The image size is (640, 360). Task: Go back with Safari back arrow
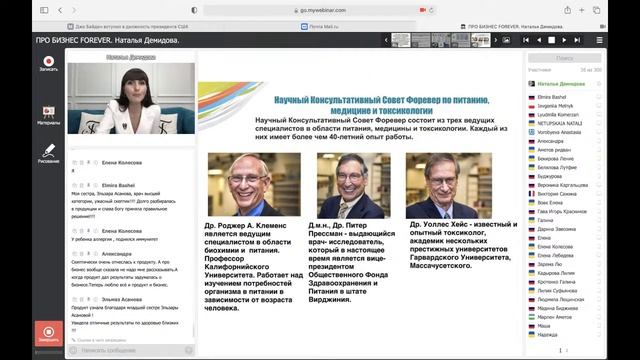pyautogui.click(x=60, y=10)
